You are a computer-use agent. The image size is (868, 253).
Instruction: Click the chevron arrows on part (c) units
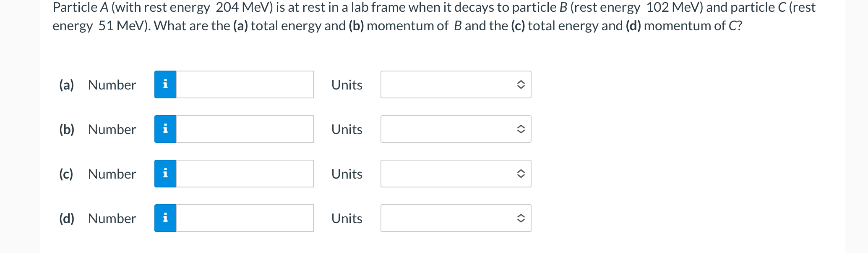pyautogui.click(x=521, y=174)
